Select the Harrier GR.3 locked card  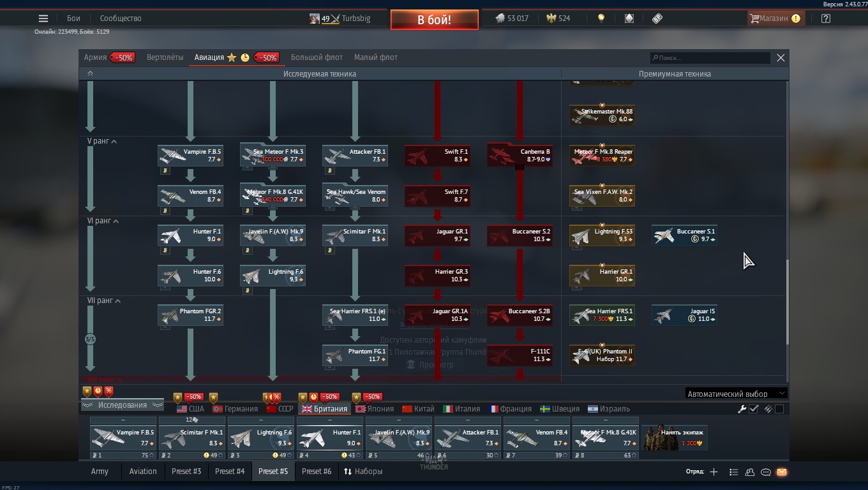coord(437,276)
